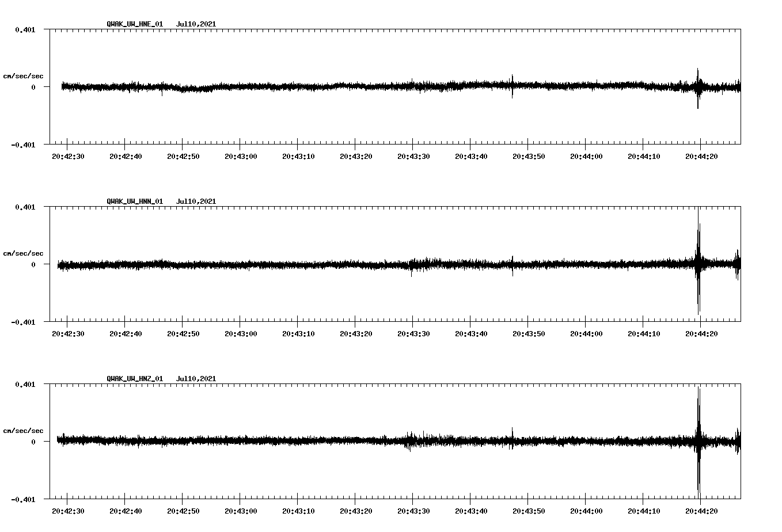Screen dimensions: 782x532
Task: Click the Jul10,2021 date on the bottom trace
Action: click(196, 378)
